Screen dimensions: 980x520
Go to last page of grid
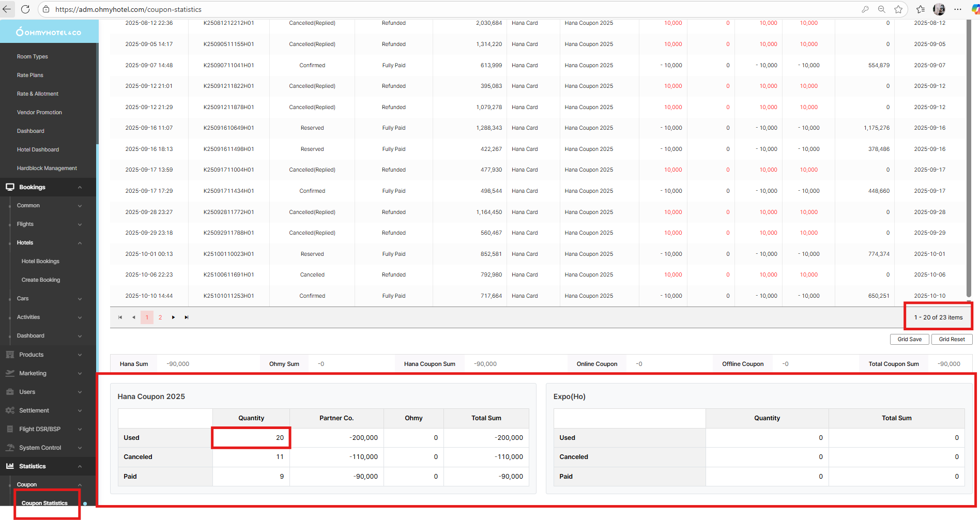pos(187,317)
